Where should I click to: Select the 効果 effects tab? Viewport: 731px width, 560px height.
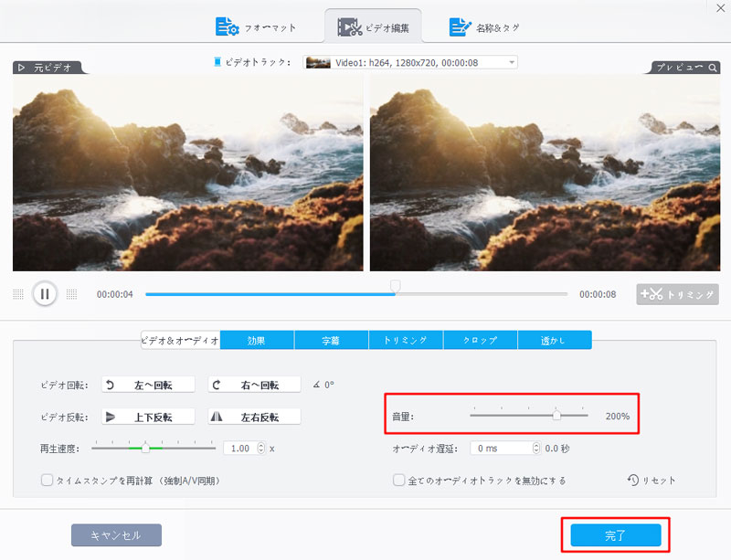[257, 340]
